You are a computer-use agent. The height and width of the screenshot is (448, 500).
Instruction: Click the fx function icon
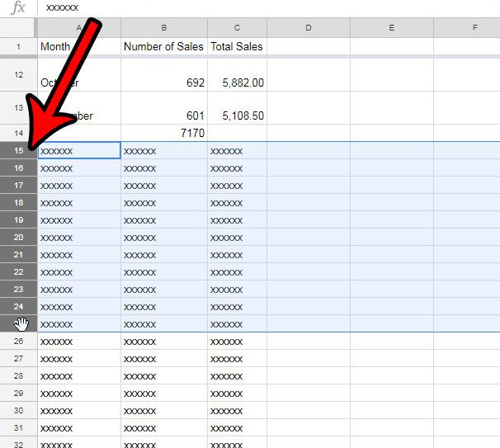tap(18, 8)
